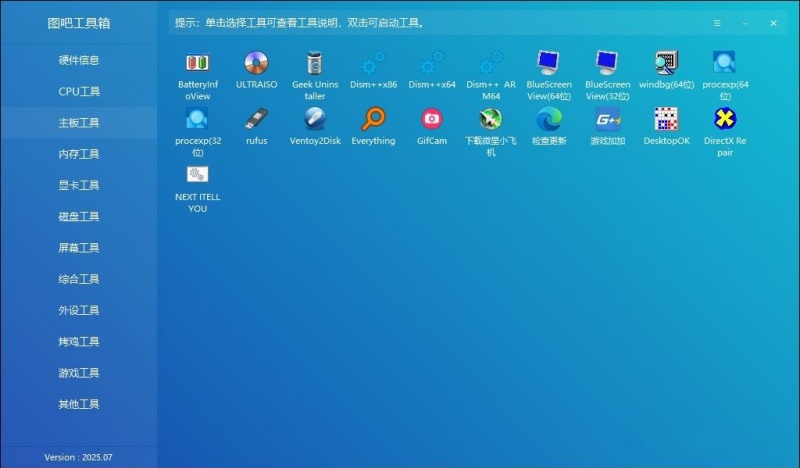The image size is (800, 468).
Task: Select the GifCam camera icon
Action: point(432,119)
